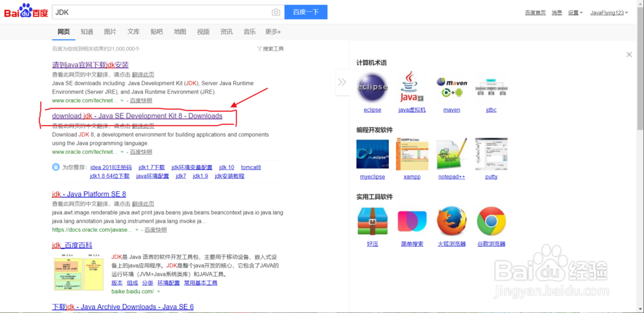
Task: Switch to the 贴吧 tab
Action: coord(156,32)
